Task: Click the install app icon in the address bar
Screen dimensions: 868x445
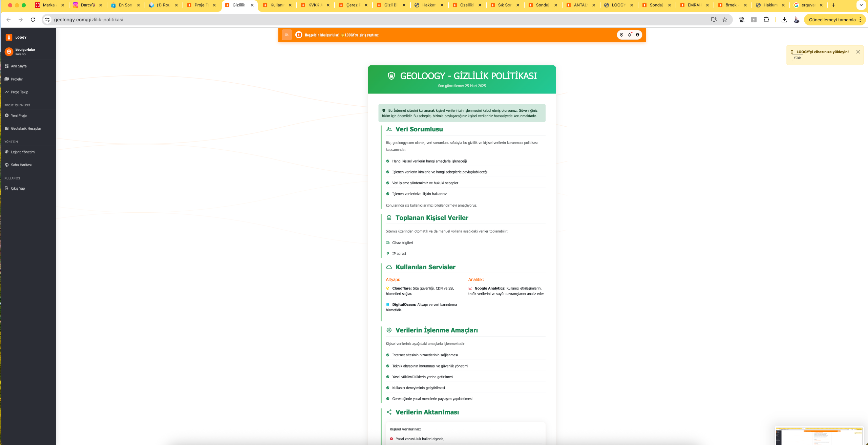Action: (714, 20)
